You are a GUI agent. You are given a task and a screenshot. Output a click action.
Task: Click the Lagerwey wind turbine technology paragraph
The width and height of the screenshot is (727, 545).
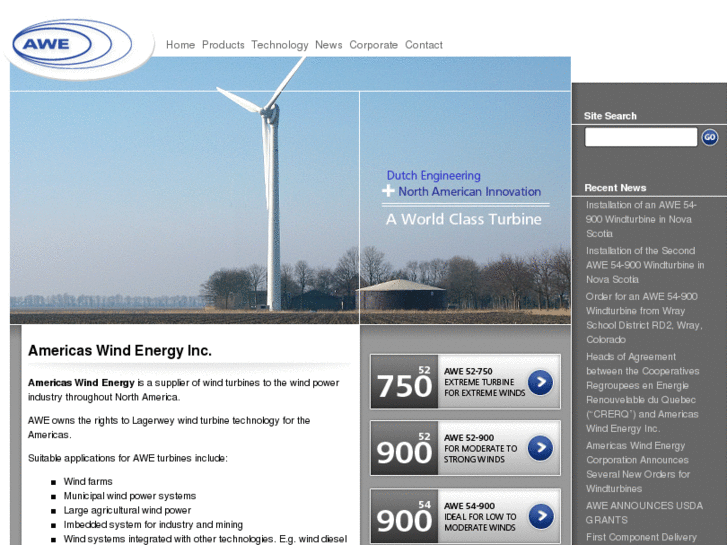pyautogui.click(x=169, y=428)
